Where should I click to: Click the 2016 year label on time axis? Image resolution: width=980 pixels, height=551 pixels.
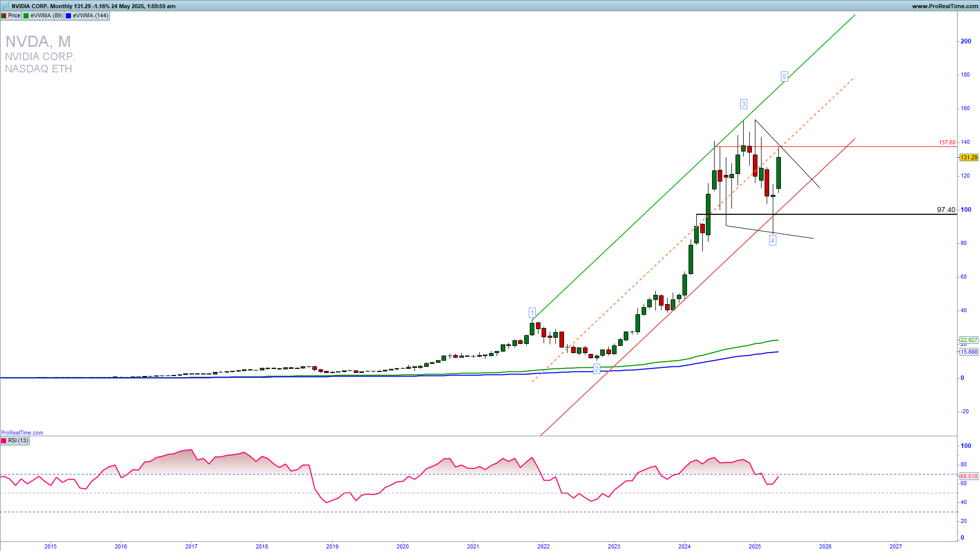point(121,547)
